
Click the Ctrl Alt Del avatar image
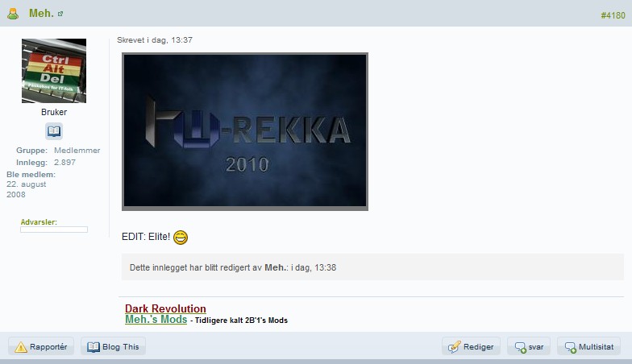[x=54, y=71]
